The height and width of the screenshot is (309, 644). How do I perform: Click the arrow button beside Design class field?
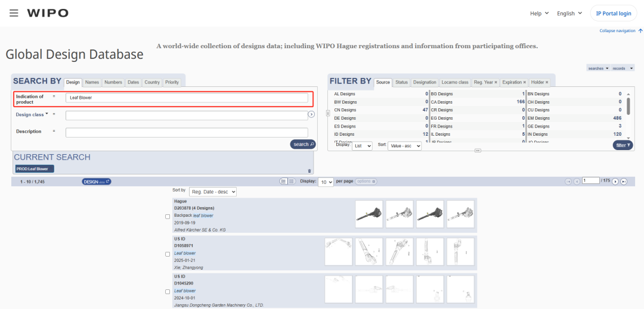click(311, 115)
